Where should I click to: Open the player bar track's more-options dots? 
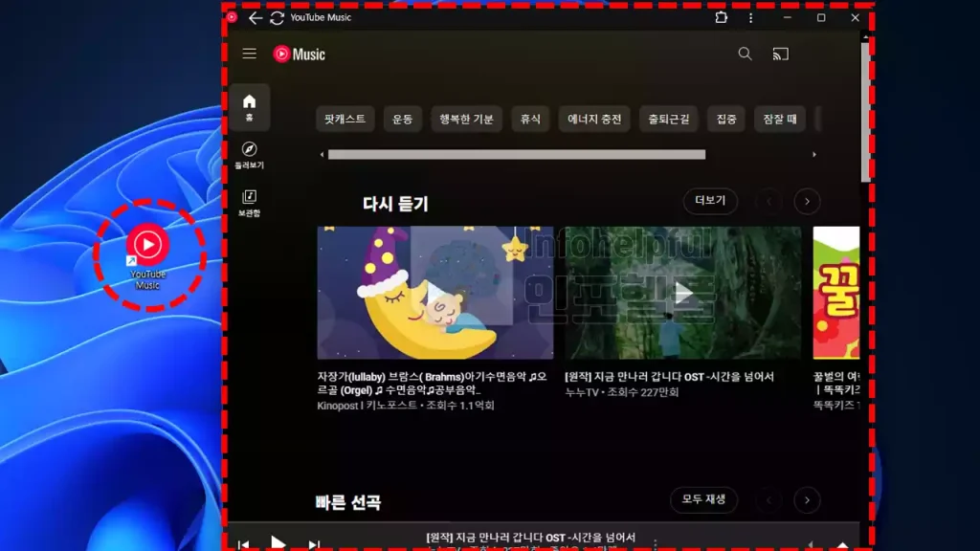click(655, 544)
